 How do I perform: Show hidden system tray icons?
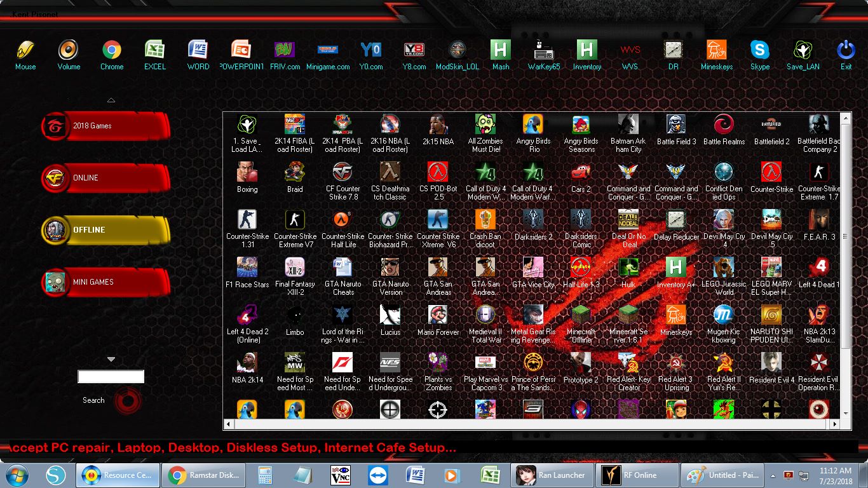point(773,475)
